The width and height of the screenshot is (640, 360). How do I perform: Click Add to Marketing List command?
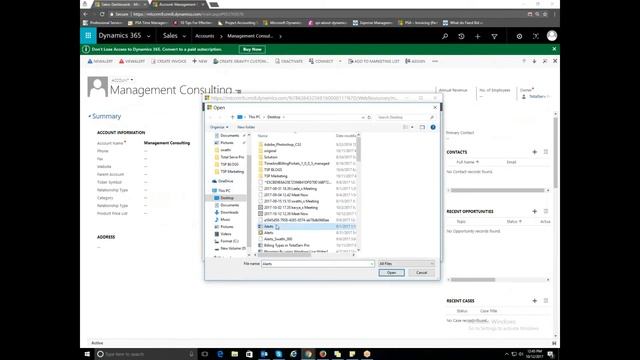pyautogui.click(x=373, y=61)
